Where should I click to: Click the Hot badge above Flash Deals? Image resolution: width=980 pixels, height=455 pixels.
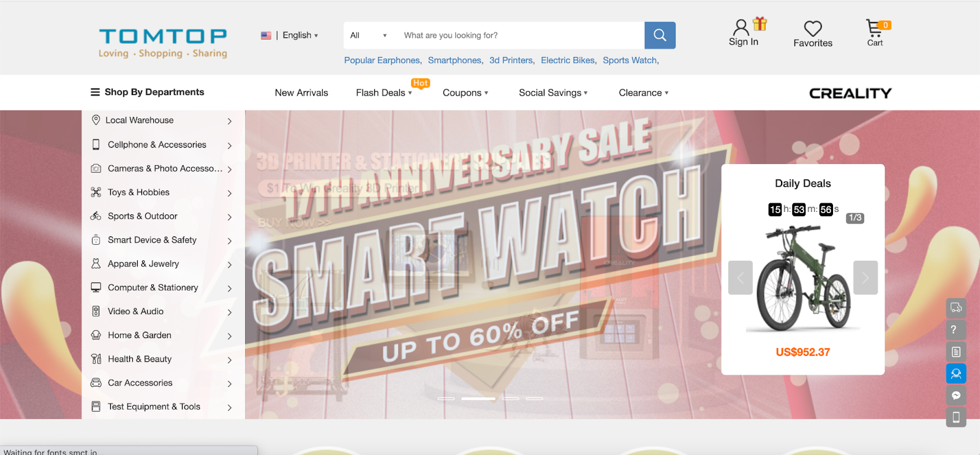(x=421, y=83)
